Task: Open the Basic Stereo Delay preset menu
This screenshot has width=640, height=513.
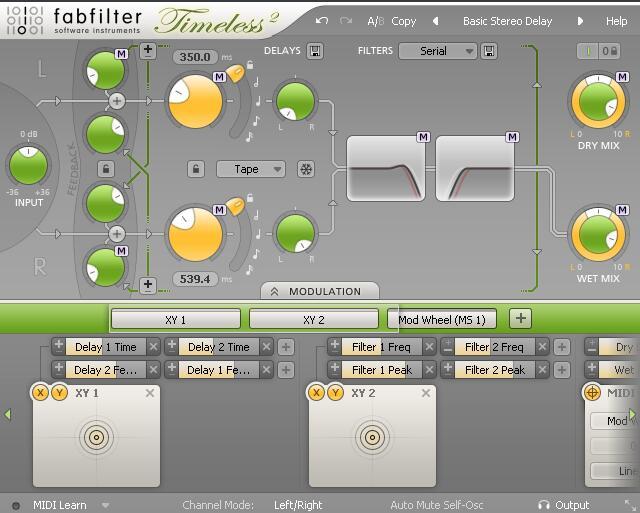Action: pyautogui.click(x=507, y=21)
